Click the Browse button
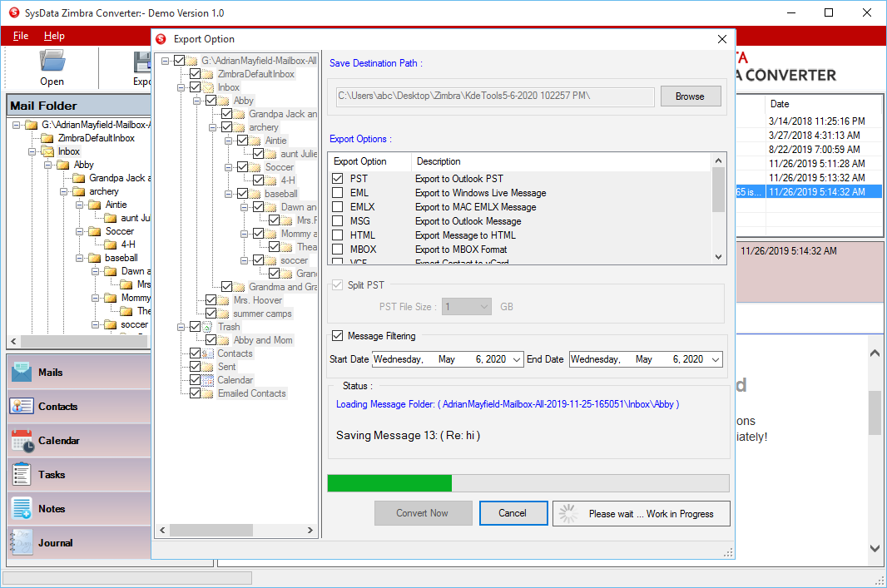This screenshot has height=588, width=887. 690,96
